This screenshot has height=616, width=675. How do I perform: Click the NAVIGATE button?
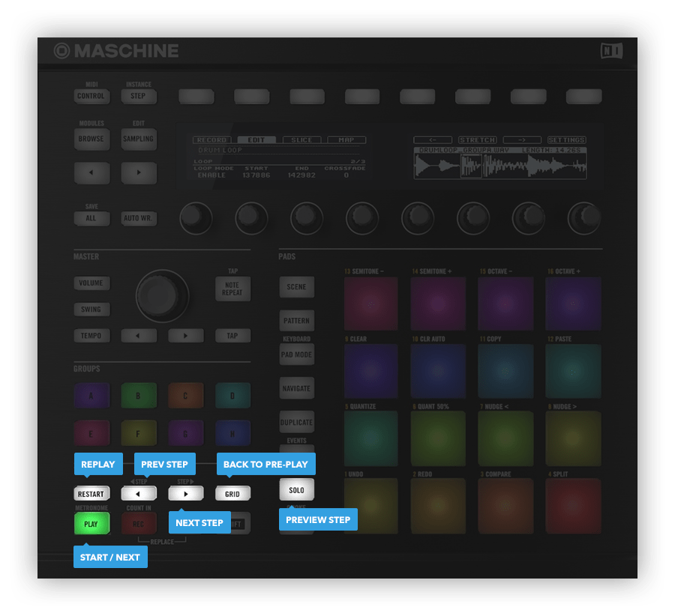(296, 388)
